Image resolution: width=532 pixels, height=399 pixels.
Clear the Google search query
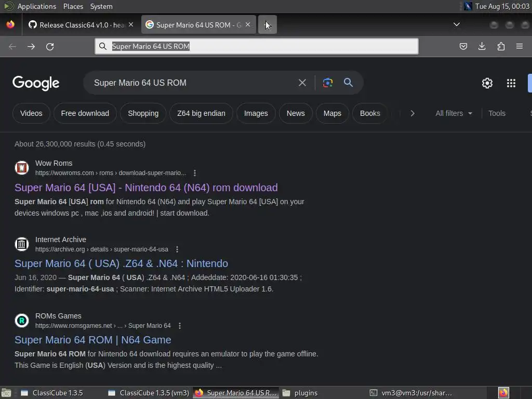tap(302, 83)
